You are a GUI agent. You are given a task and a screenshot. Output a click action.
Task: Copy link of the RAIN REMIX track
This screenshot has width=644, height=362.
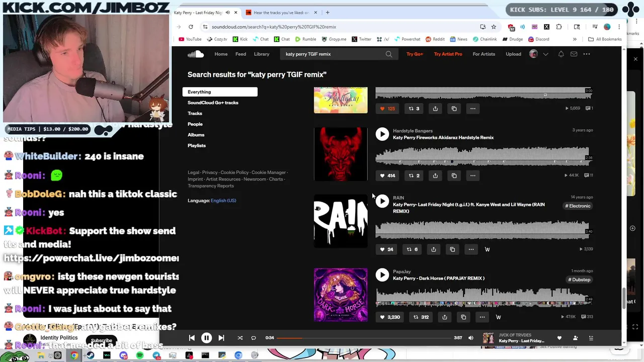(x=452, y=249)
